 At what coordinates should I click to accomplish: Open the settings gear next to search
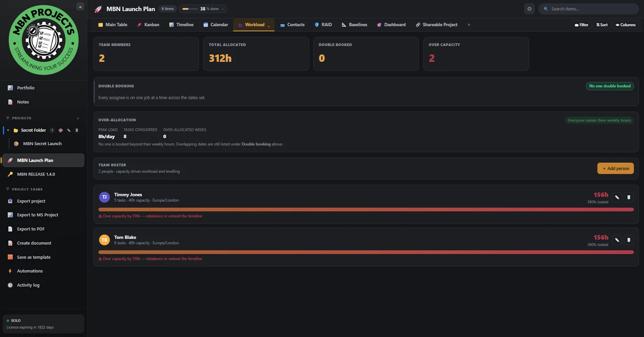tap(530, 9)
